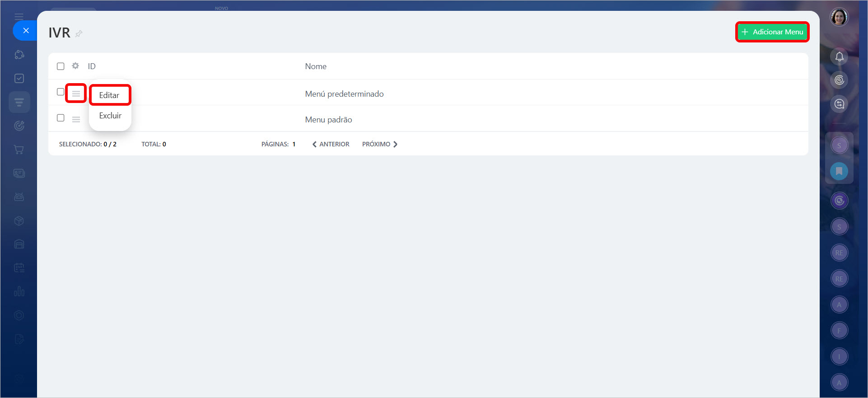Sort by the ID column header

[x=92, y=66]
